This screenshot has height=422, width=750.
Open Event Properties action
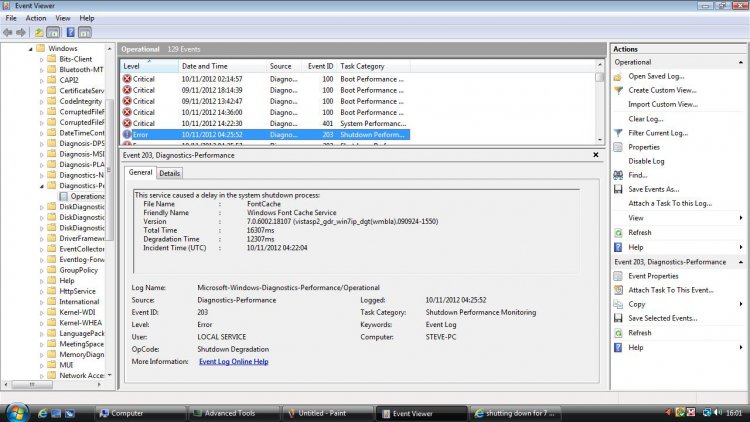pyautogui.click(x=653, y=276)
